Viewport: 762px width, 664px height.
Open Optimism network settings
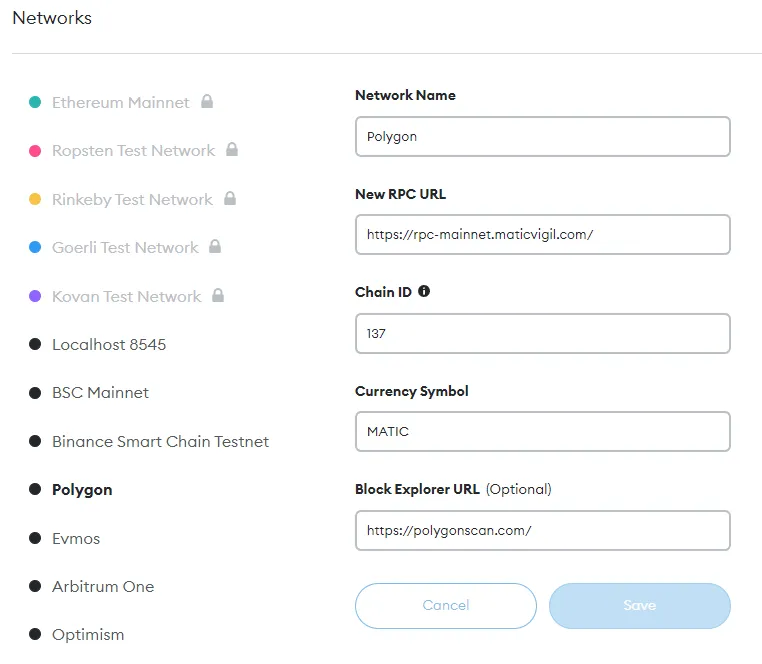(88, 635)
